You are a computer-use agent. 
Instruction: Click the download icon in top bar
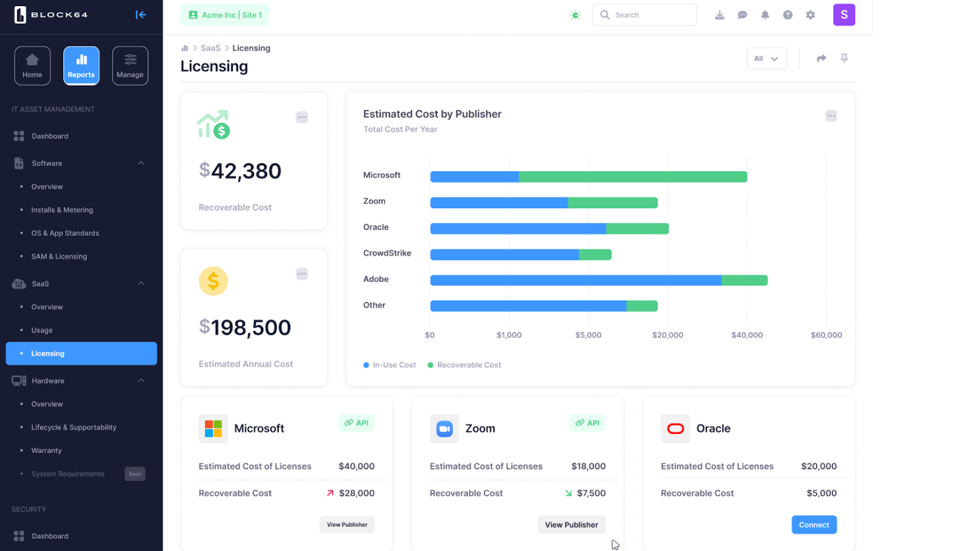tap(720, 15)
